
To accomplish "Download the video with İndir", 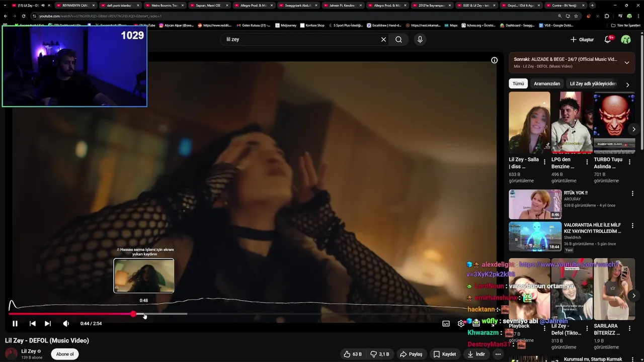I will pyautogui.click(x=476, y=354).
